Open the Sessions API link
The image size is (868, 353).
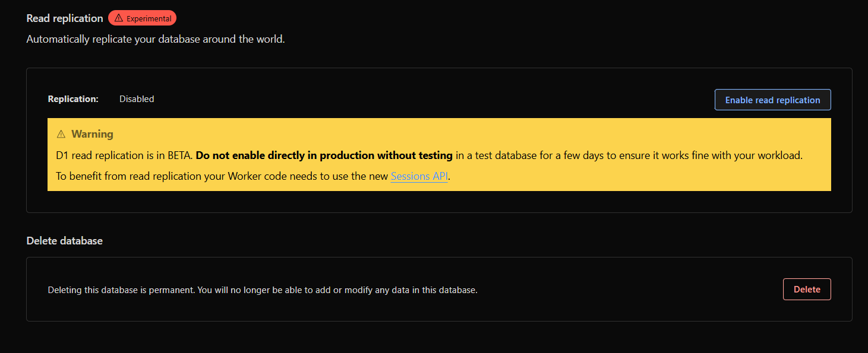[419, 176]
